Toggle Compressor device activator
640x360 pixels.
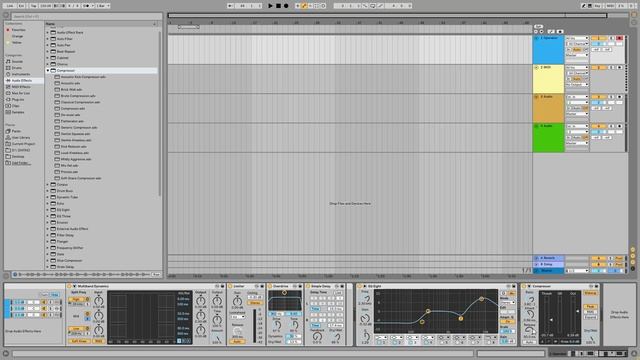click(524, 287)
